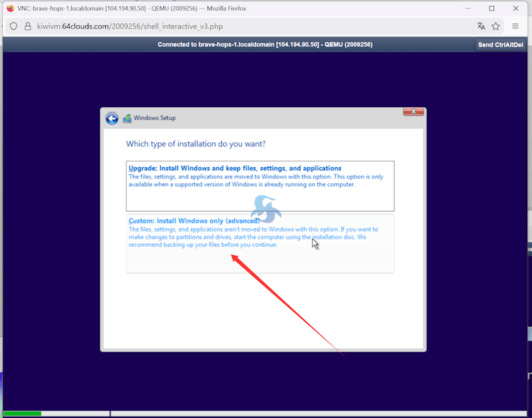532x418 pixels.
Task: Click the 'Which type of installation' heading
Action: pyautogui.click(x=196, y=144)
